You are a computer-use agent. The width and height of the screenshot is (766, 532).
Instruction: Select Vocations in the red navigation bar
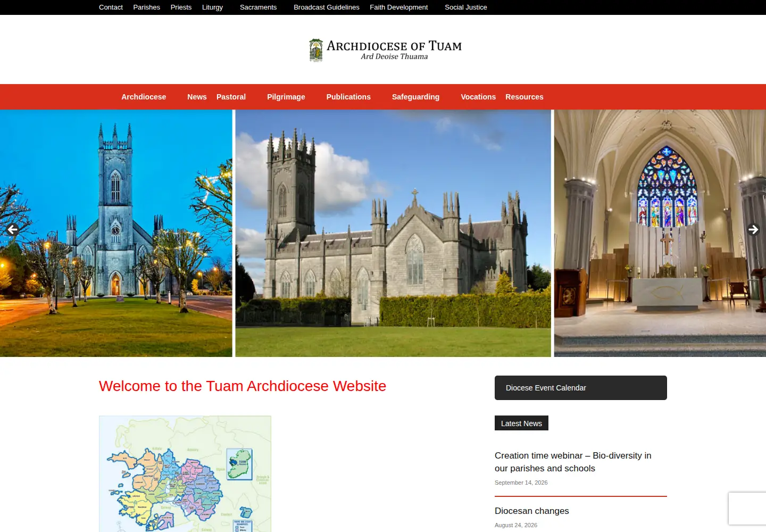click(478, 97)
